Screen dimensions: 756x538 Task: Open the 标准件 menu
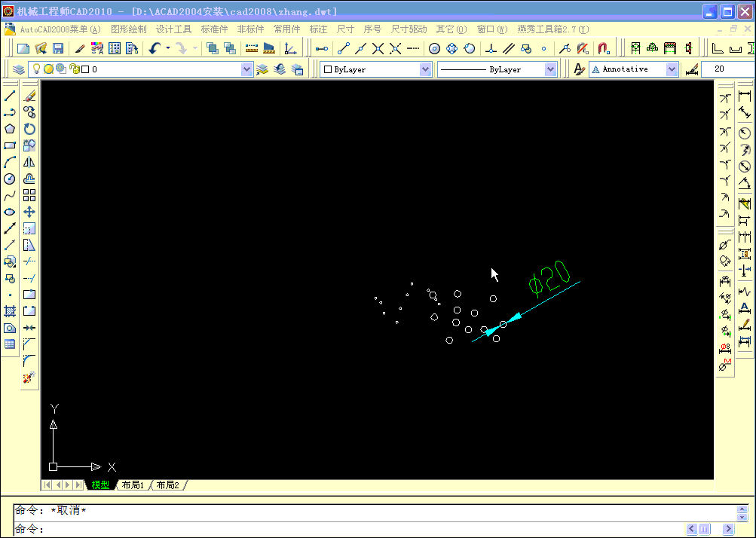point(214,29)
